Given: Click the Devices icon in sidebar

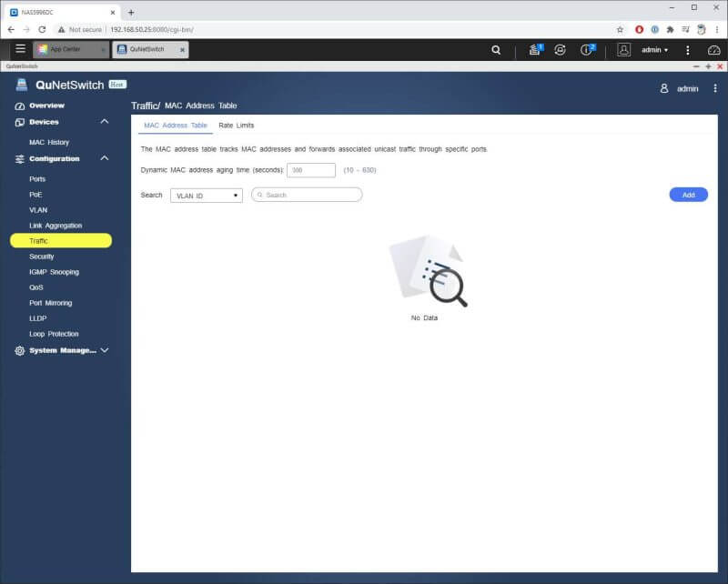Looking at the screenshot, I should 19,122.
